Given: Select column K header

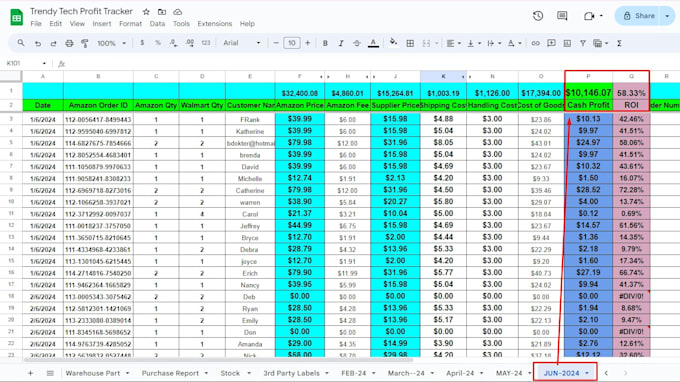Looking at the screenshot, I should (443, 76).
